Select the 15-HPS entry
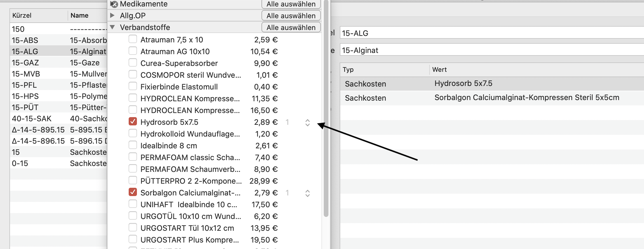 tap(58, 96)
